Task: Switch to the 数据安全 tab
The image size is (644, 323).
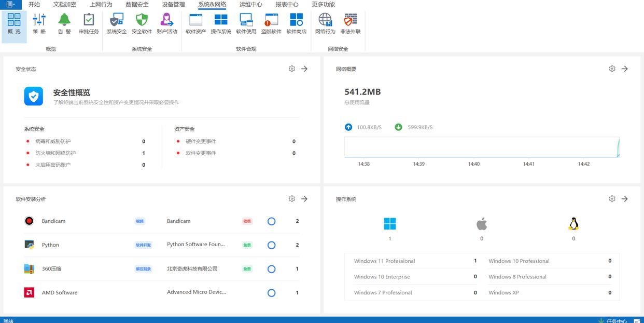Action: (x=137, y=4)
